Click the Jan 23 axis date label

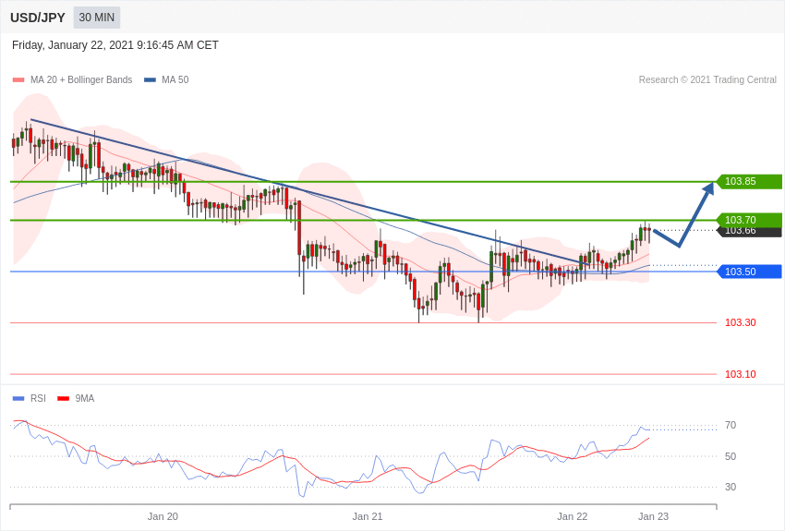653,516
